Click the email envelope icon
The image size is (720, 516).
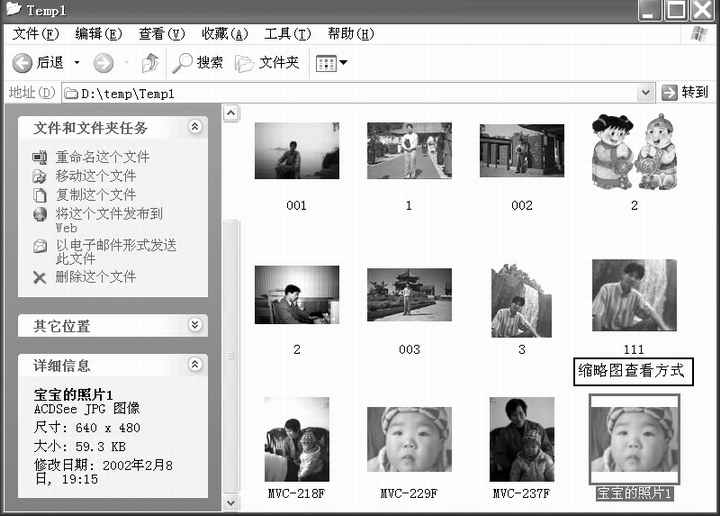click(x=39, y=246)
